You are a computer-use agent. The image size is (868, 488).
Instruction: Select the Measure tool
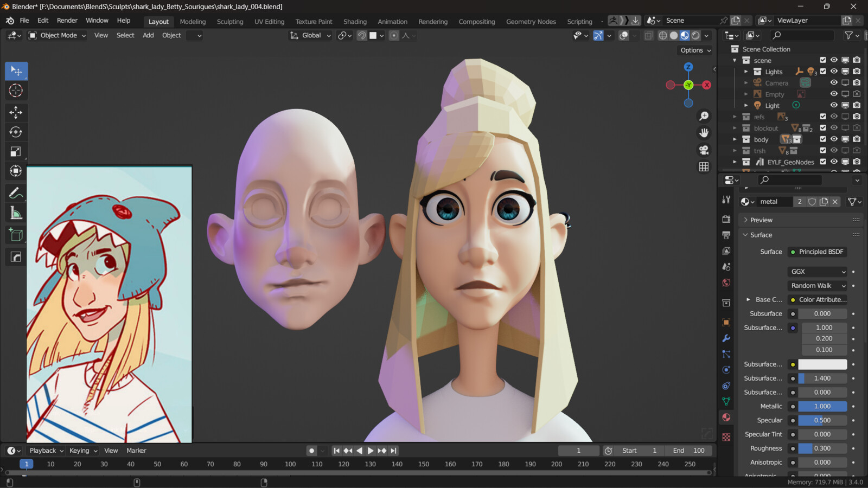pyautogui.click(x=16, y=213)
